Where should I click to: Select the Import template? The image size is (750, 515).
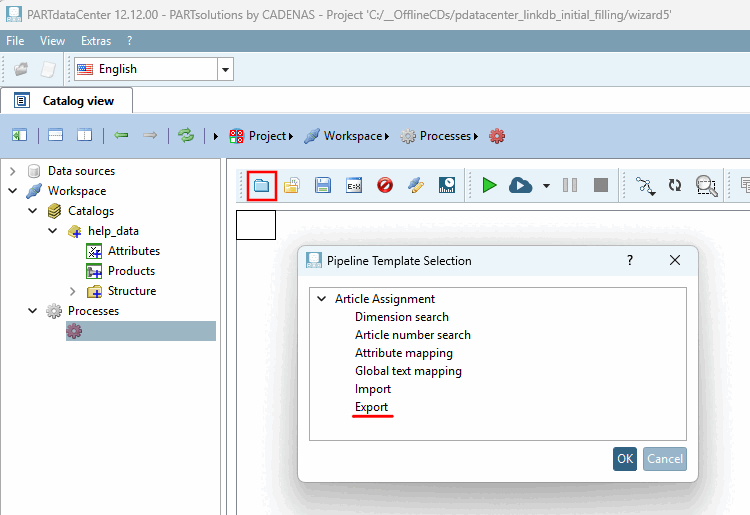pos(373,389)
